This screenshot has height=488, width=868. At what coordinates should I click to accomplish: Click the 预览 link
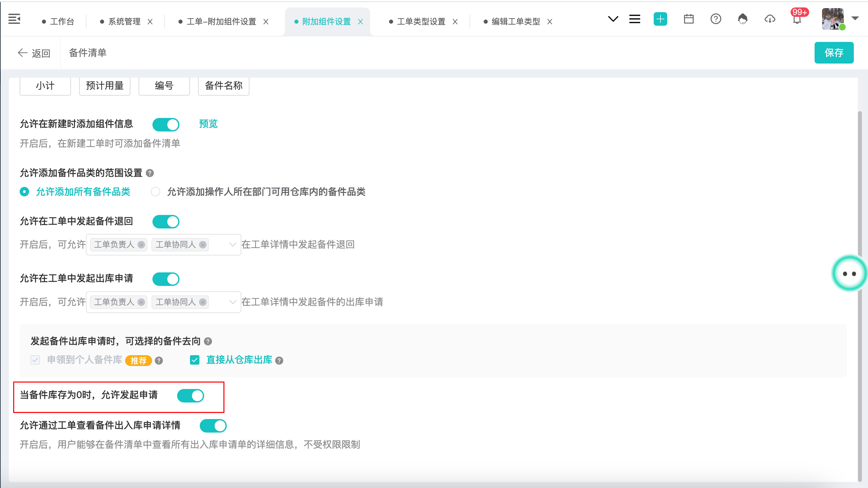point(208,124)
